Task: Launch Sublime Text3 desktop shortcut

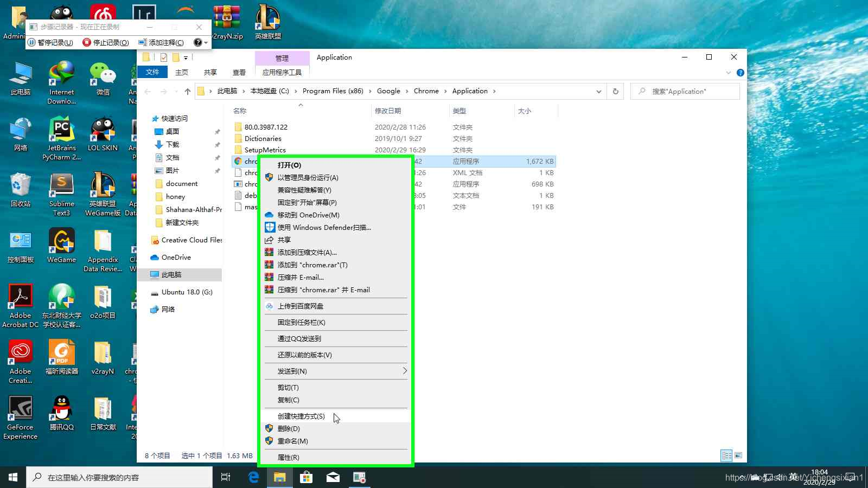Action: coord(61,194)
